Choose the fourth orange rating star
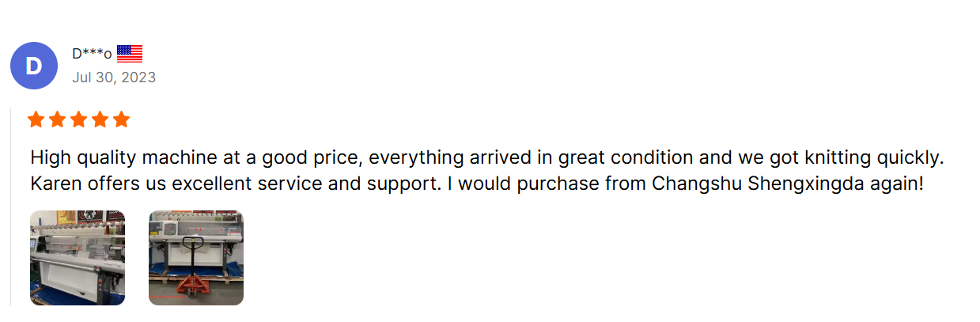This screenshot has width=980, height=322. [100, 119]
